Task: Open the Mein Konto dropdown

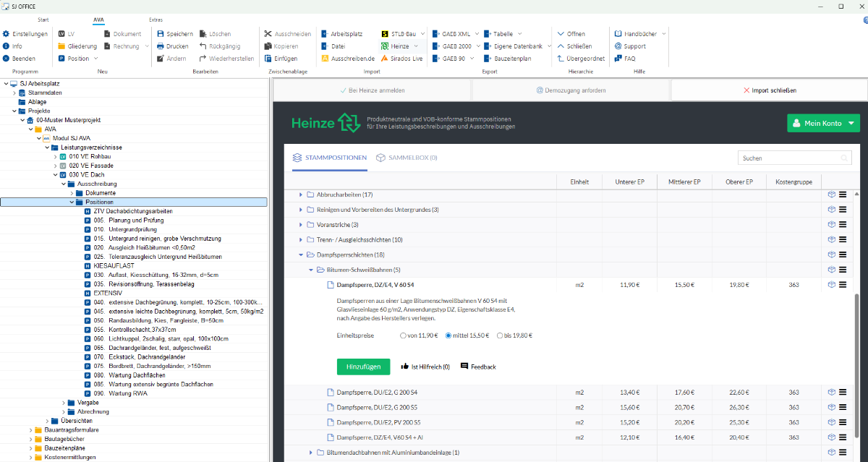Action: coord(823,123)
